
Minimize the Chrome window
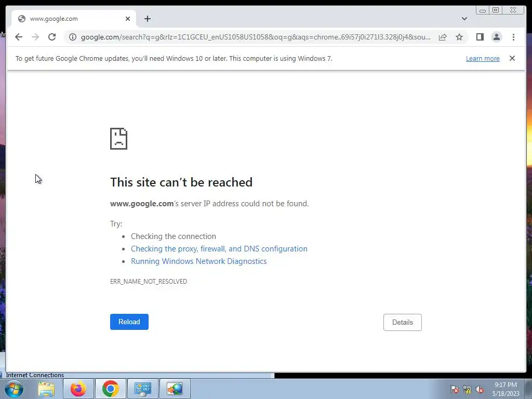483,10
